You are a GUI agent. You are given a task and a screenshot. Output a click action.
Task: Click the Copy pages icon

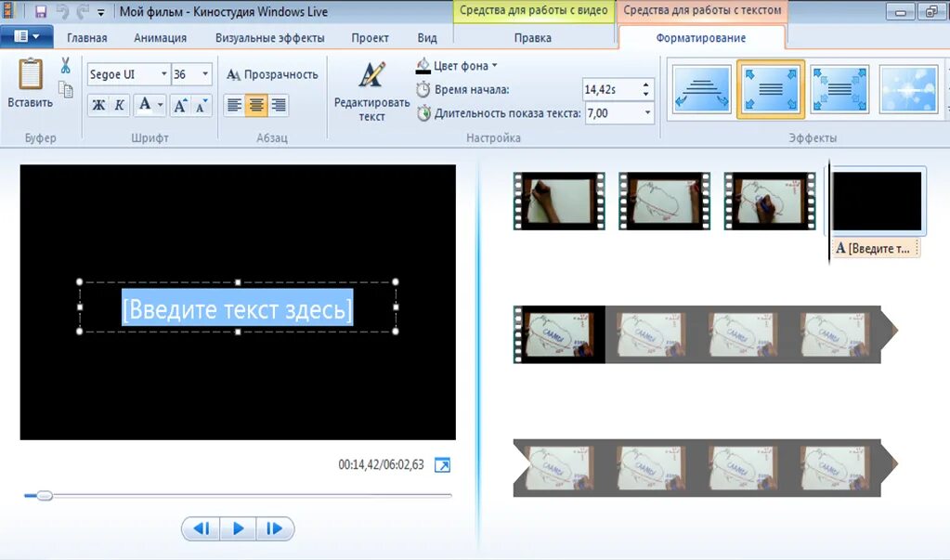65,90
